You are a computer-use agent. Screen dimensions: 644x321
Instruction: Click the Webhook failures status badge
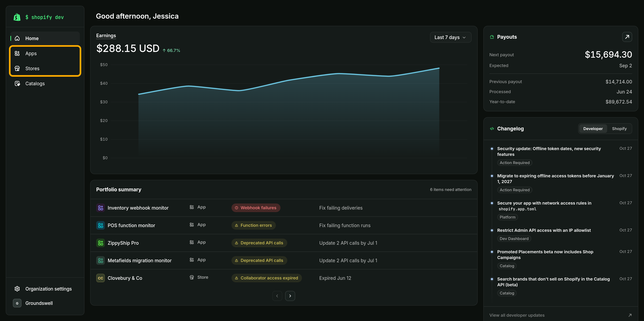(256, 208)
